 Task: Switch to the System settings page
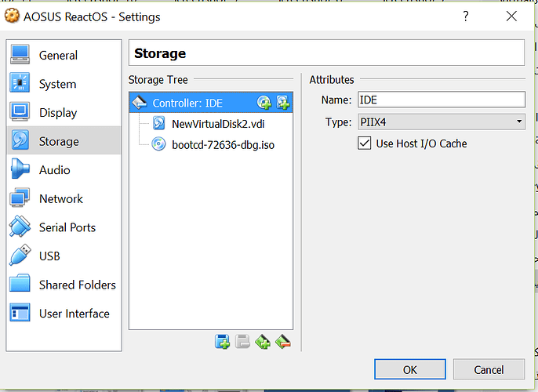pyautogui.click(x=57, y=84)
